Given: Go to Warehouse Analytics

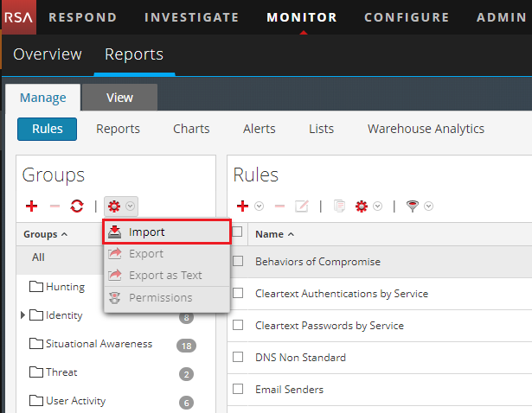Looking at the screenshot, I should click(x=426, y=129).
